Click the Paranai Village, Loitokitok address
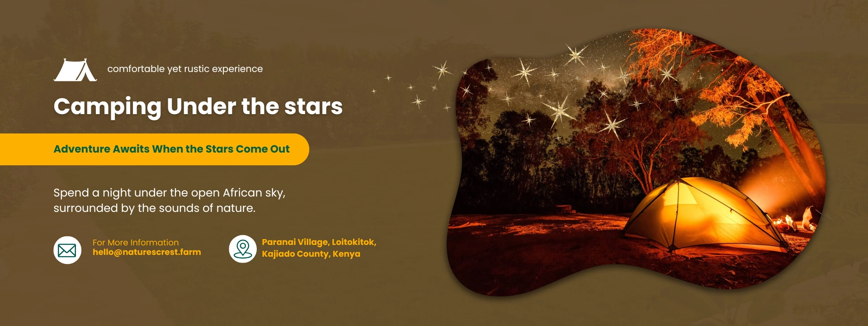The height and width of the screenshot is (326, 868). (x=319, y=242)
